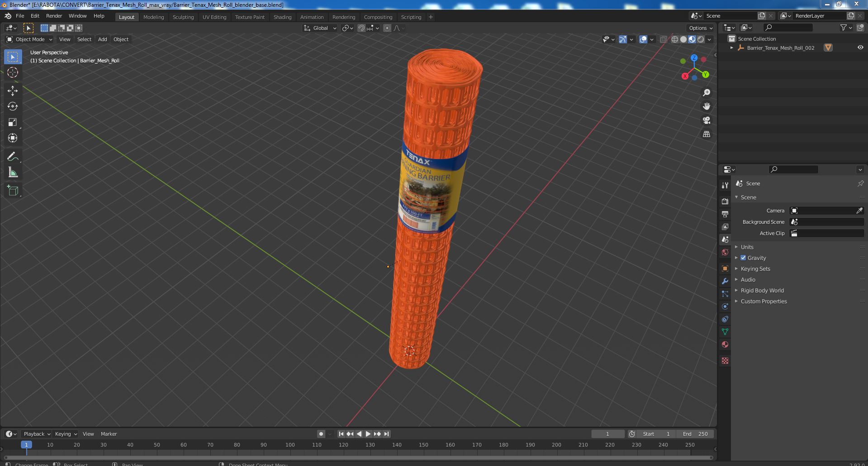Expand Barrier_Tenax_Mesh_Roll_002 collection
The width and height of the screenshot is (868, 466).
point(732,47)
